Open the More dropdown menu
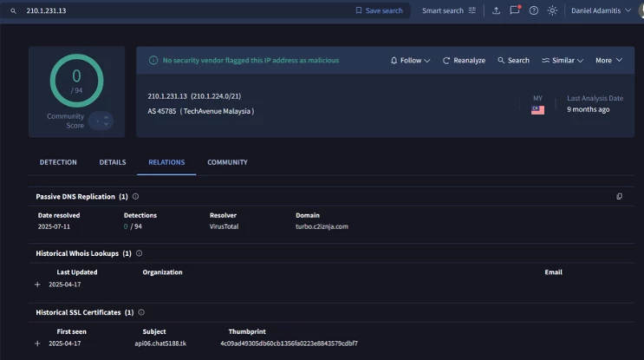Viewport: 644px width, 360px height. 608,61
